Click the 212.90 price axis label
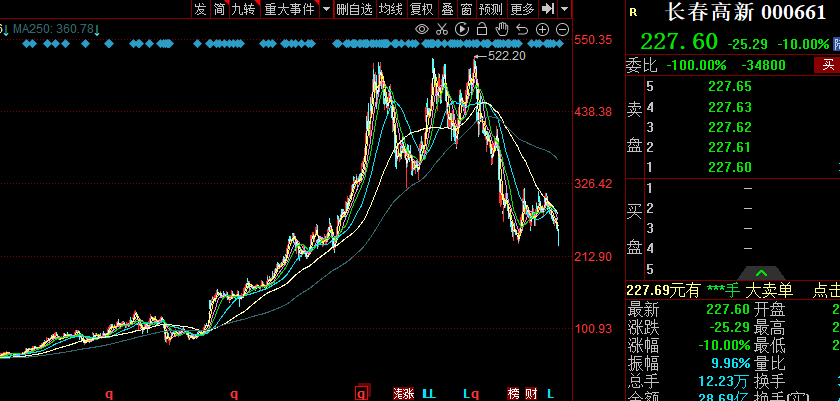The height and width of the screenshot is (401, 840). coord(592,257)
